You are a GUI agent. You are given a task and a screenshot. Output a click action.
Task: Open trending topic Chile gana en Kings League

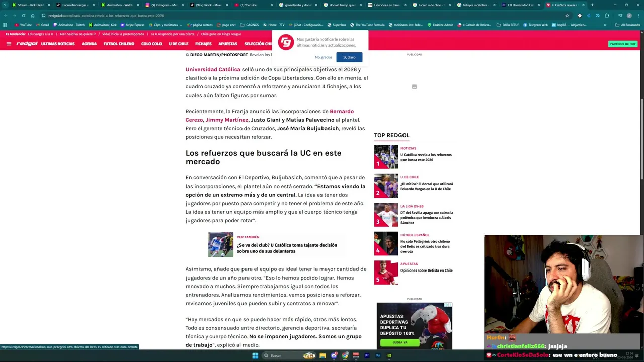pos(221,34)
